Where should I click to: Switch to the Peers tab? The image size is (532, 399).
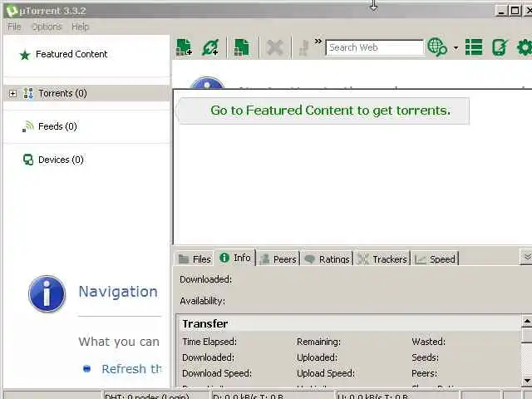(x=278, y=259)
